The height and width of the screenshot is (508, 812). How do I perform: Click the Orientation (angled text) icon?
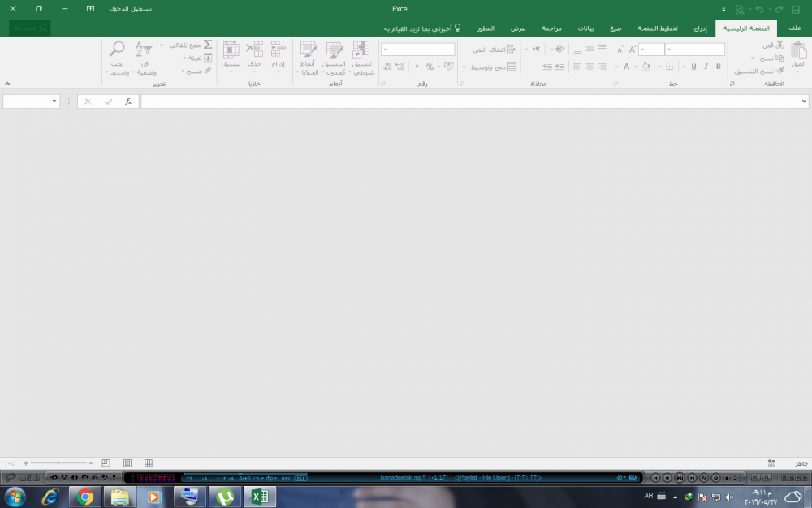coord(559,49)
